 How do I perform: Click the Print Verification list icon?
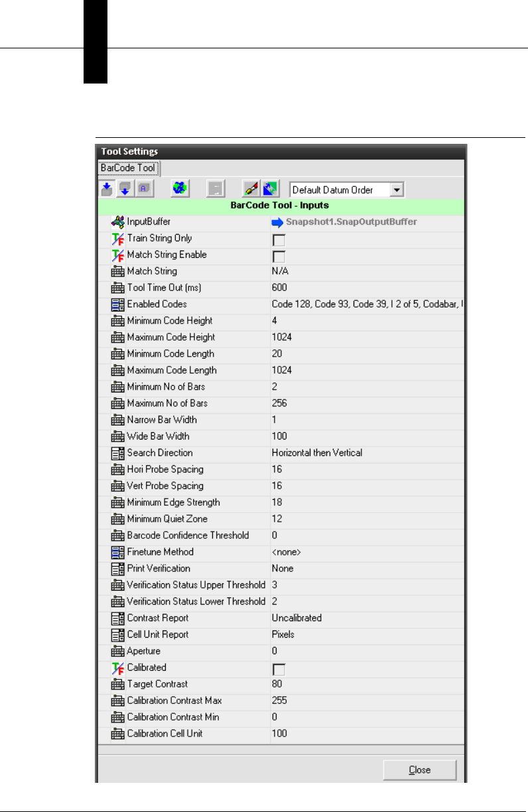(x=117, y=569)
